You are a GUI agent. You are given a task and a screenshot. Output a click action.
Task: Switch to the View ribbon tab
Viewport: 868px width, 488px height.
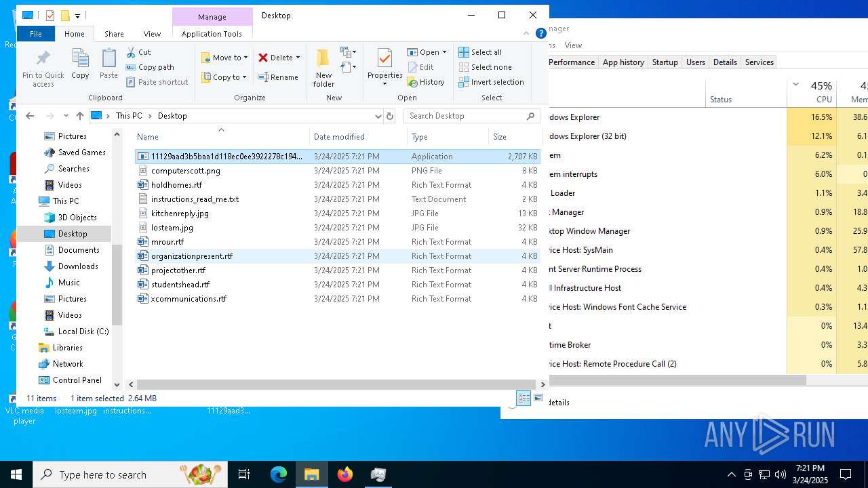(x=152, y=33)
